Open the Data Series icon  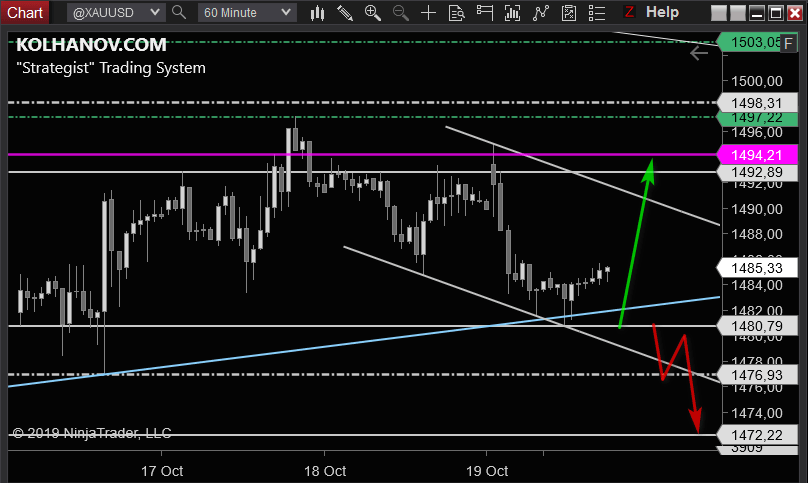coord(512,13)
